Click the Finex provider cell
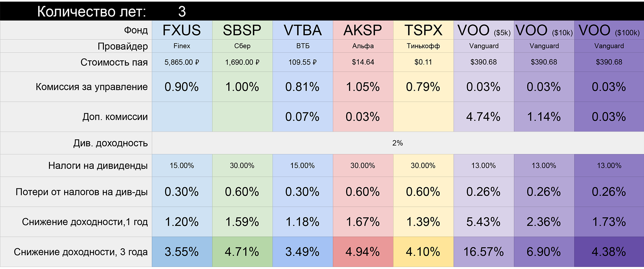 point(182,46)
